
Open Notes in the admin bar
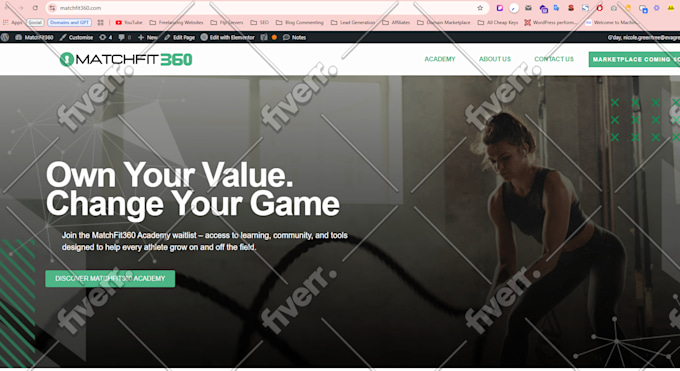[x=294, y=37]
